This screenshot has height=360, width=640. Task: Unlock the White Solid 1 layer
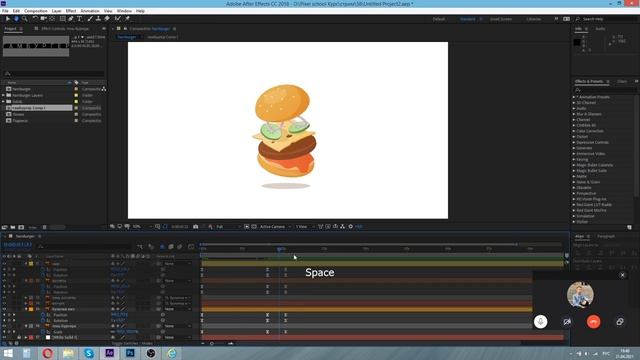pos(19,338)
